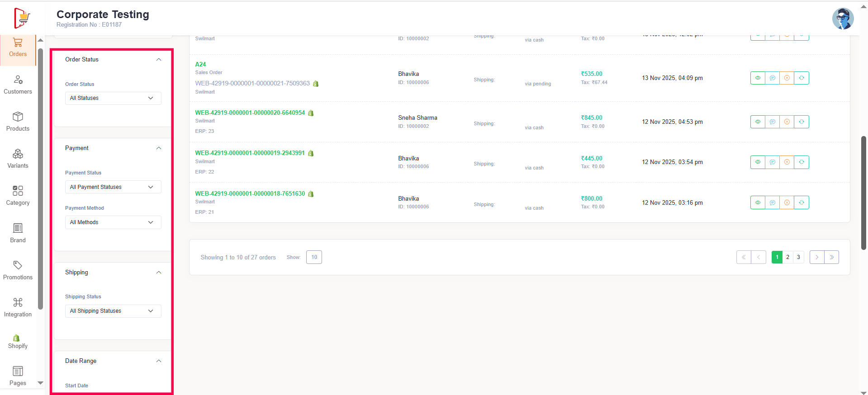The image size is (868, 395).
Task: Click the Show 10 per-page field
Action: click(314, 257)
